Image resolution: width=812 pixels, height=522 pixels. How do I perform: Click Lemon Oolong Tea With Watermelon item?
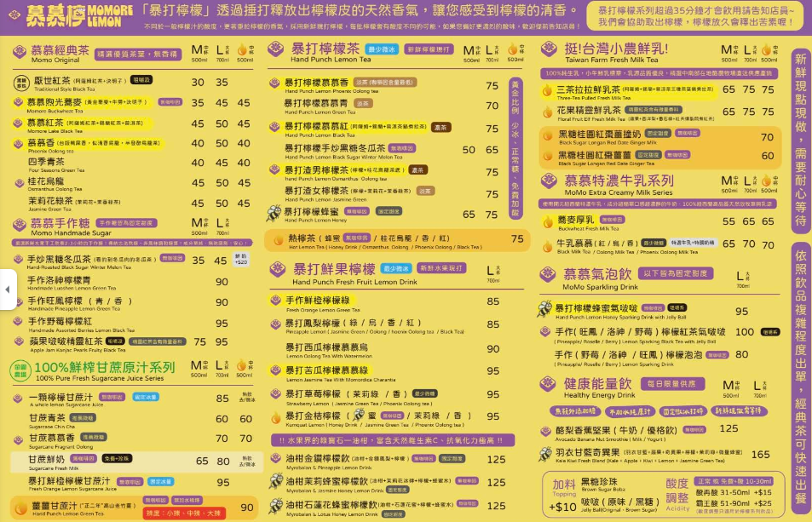pos(328,350)
